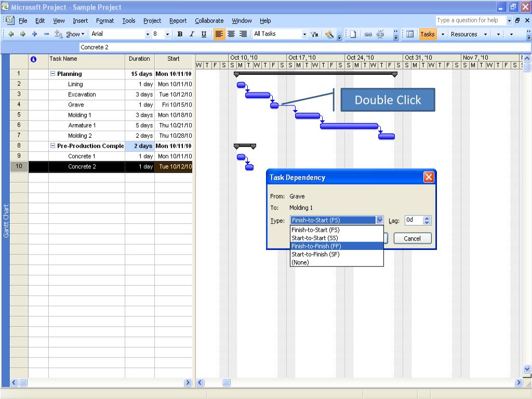Click the Resources guide button
532x399 pixels.
point(464,34)
